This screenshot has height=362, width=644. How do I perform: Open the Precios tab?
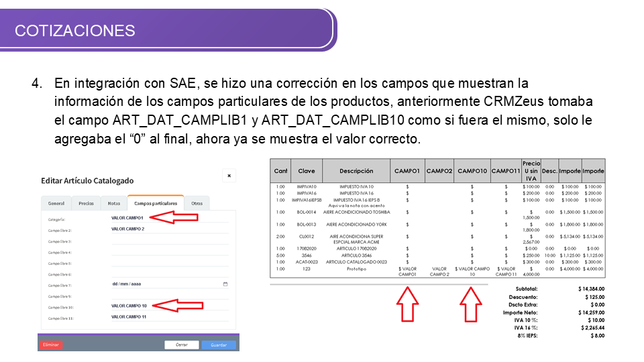[x=87, y=203]
